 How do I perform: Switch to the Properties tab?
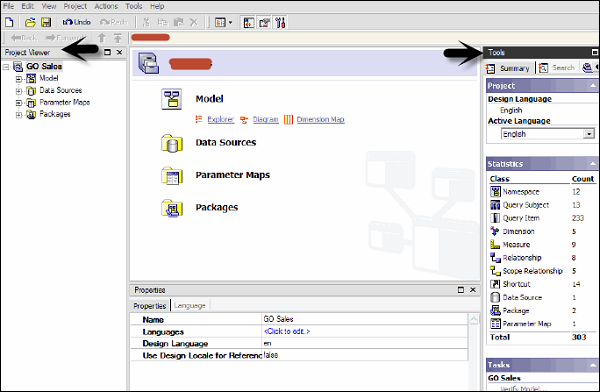pyautogui.click(x=150, y=306)
